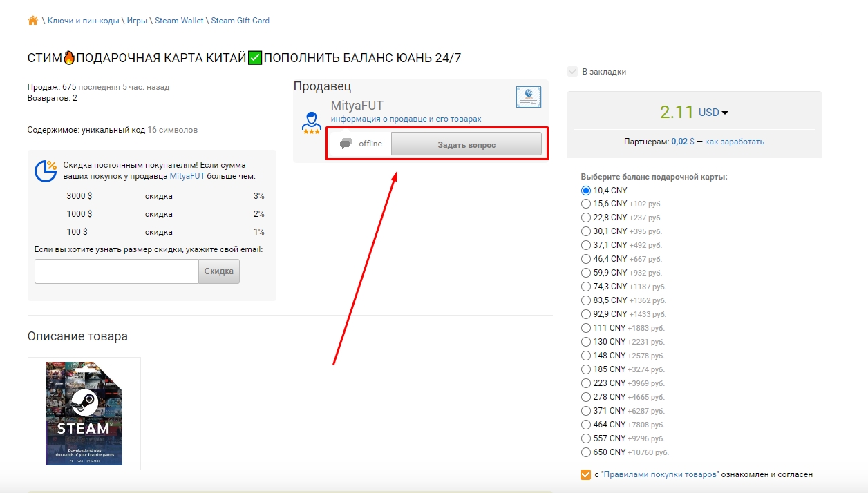Open the Правилами покупки товаров link
The width and height of the screenshot is (868, 493).
661,474
